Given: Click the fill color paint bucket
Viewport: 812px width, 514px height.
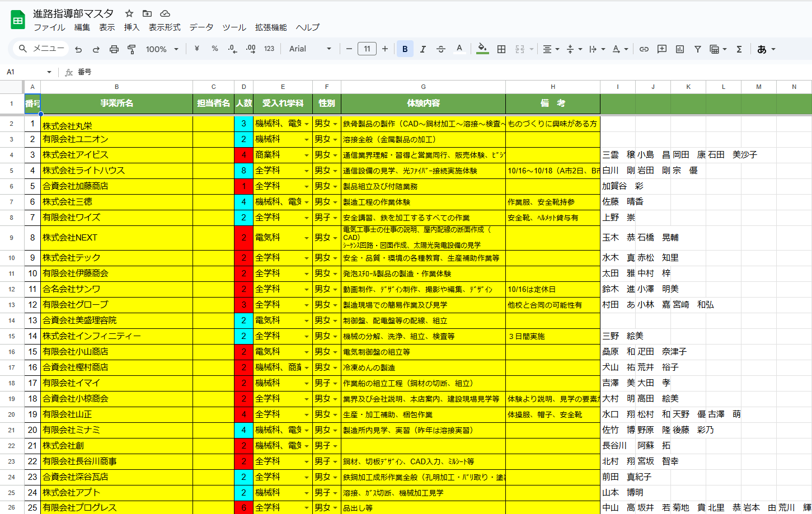Looking at the screenshot, I should [482, 49].
